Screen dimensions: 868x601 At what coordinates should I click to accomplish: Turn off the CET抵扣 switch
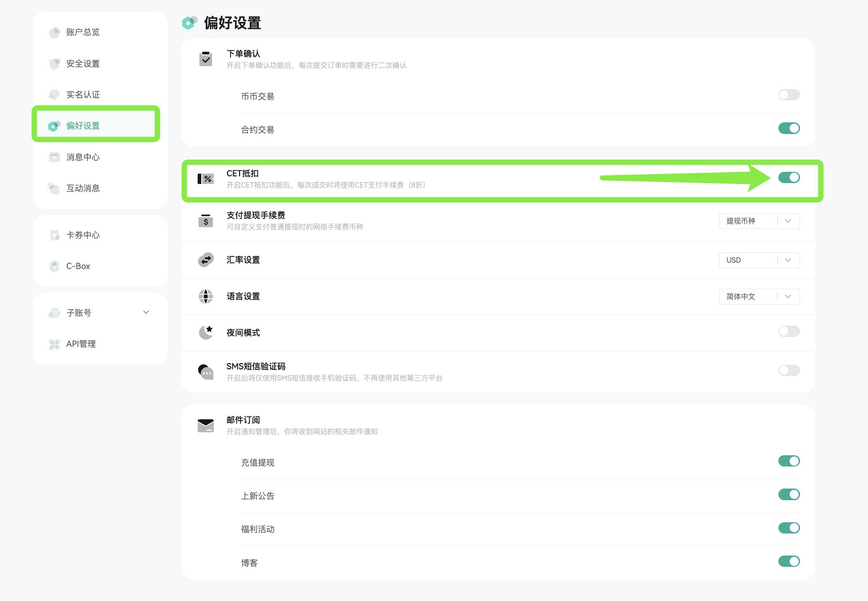tap(789, 177)
